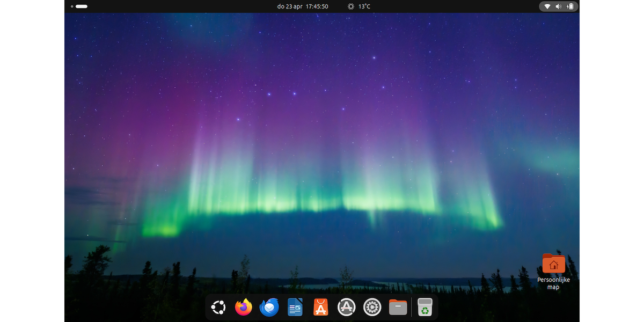
Task: Click the active workspace pill indicator
Action: pyautogui.click(x=82, y=6)
